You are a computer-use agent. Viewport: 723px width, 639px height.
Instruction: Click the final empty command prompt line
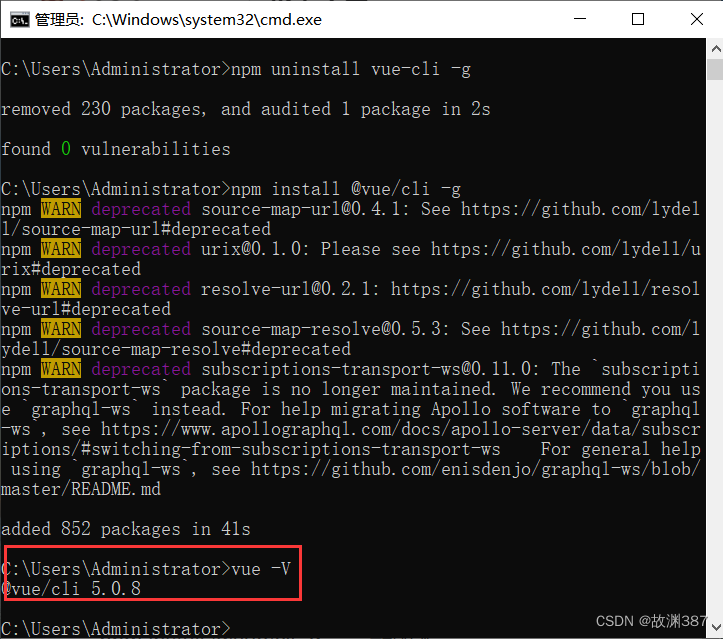click(115, 629)
